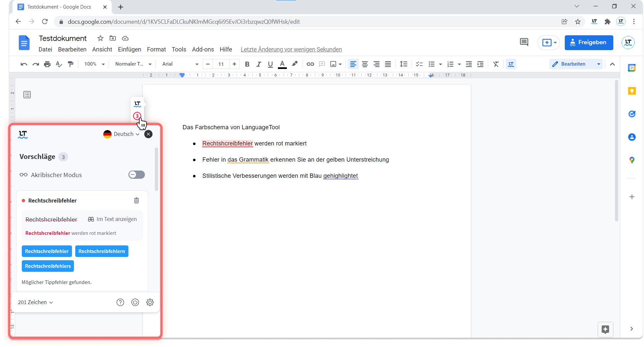Clear formatting with toolbar icon

click(x=496, y=64)
